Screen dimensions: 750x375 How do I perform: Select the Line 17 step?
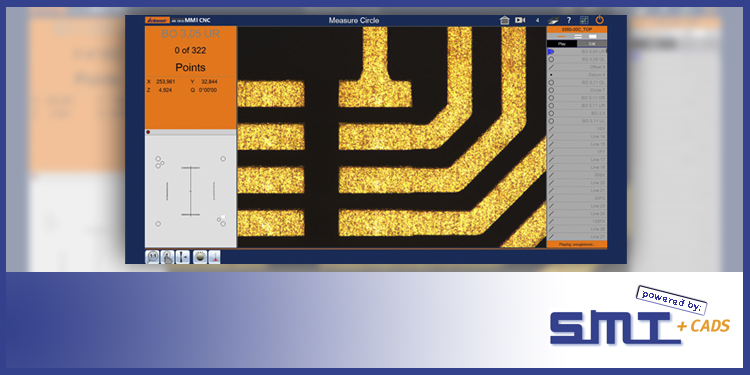click(x=577, y=159)
